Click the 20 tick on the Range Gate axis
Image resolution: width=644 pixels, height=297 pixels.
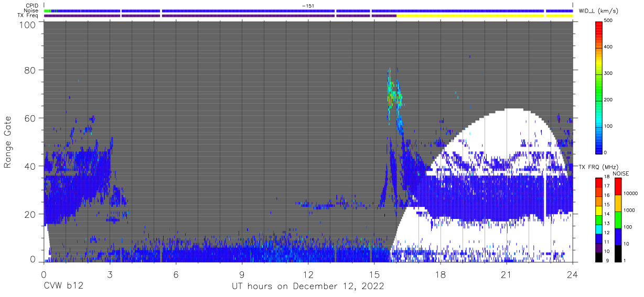point(29,214)
